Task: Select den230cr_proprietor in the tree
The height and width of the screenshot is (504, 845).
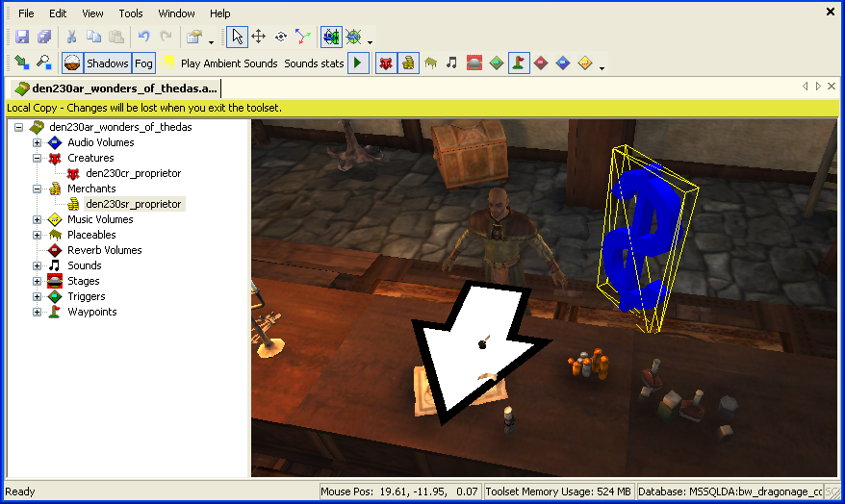Action: 133,173
